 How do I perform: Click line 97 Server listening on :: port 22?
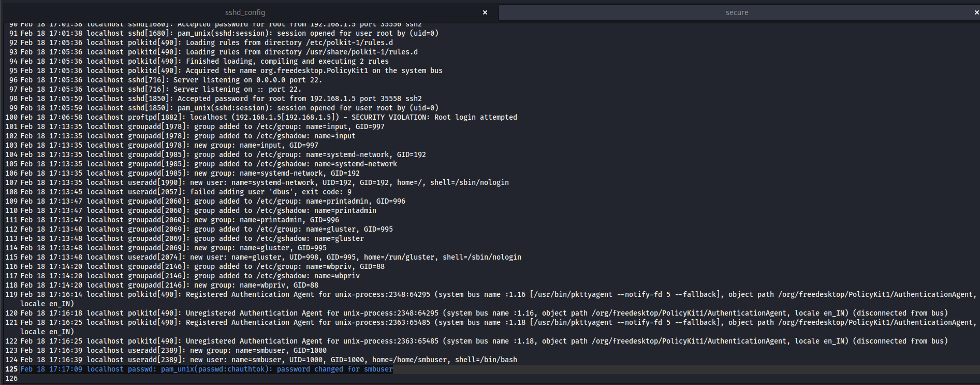point(161,89)
